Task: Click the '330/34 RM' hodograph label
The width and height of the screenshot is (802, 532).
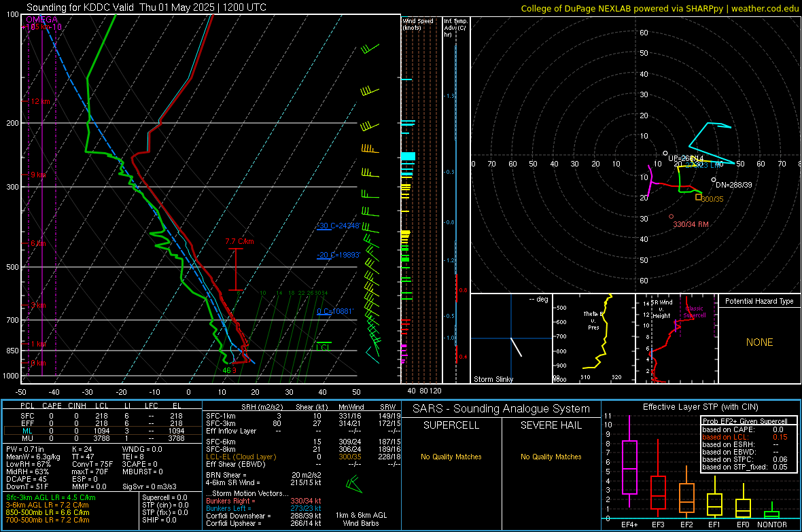Action: coord(691,224)
